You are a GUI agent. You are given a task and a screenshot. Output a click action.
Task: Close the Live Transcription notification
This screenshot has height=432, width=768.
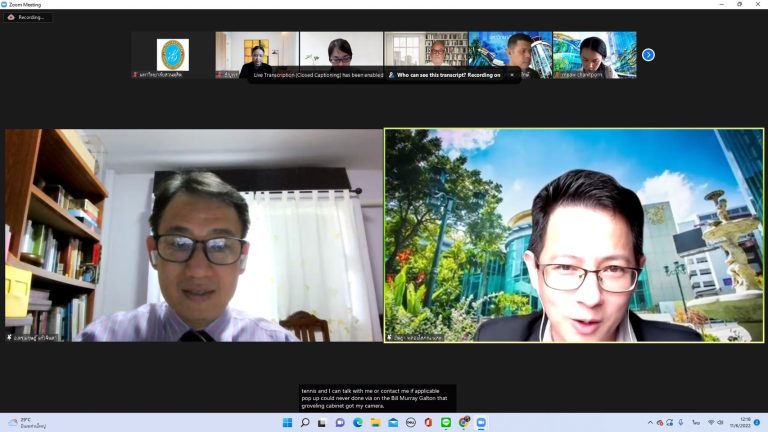click(x=512, y=74)
